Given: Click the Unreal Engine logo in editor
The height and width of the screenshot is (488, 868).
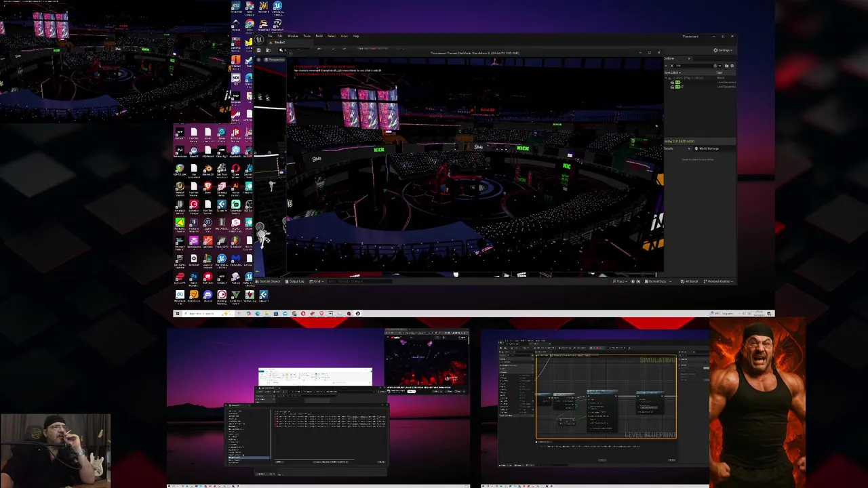Looking at the screenshot, I should point(259,39).
